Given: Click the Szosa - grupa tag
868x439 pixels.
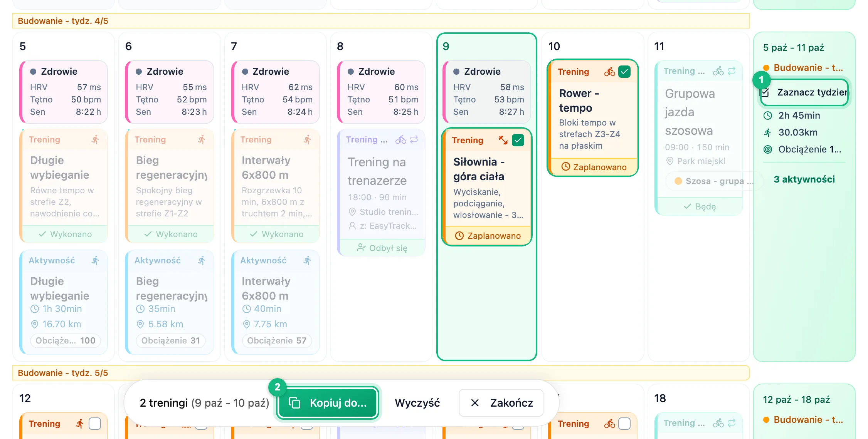Looking at the screenshot, I should 714,181.
